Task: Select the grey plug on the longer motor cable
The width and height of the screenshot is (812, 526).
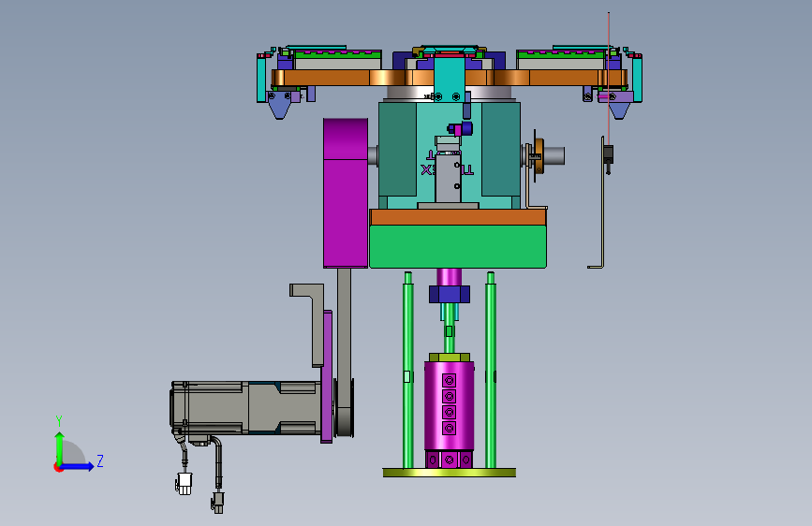Action: tap(217, 501)
